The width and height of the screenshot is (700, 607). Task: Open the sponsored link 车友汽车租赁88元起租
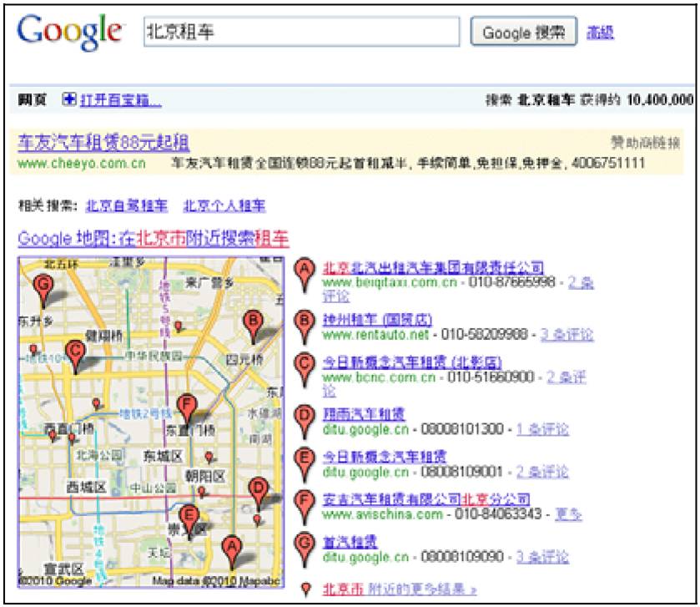[x=103, y=143]
